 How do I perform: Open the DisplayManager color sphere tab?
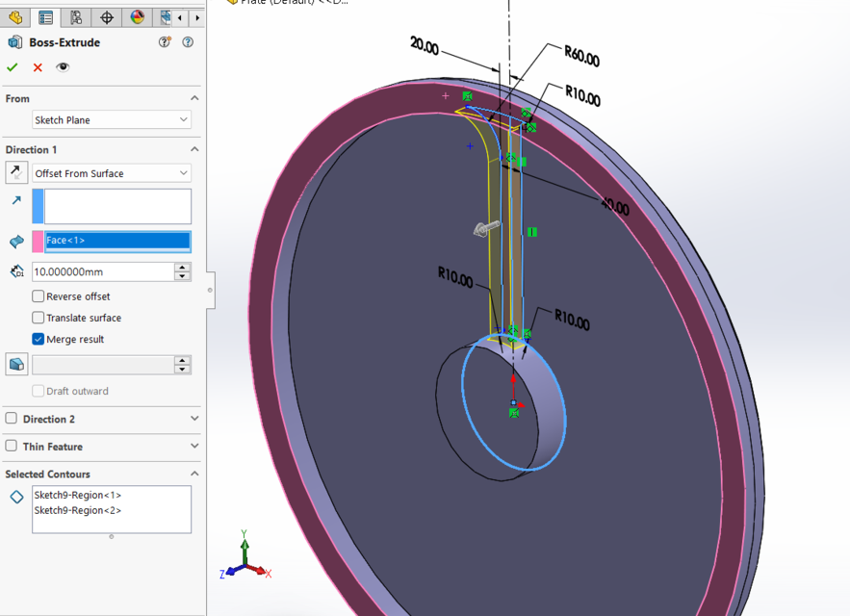click(x=138, y=17)
